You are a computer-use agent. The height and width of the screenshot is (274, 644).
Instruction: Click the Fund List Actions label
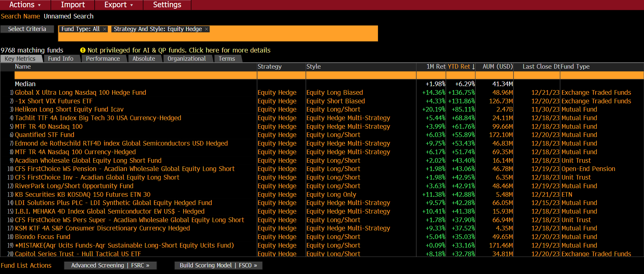tap(26, 266)
